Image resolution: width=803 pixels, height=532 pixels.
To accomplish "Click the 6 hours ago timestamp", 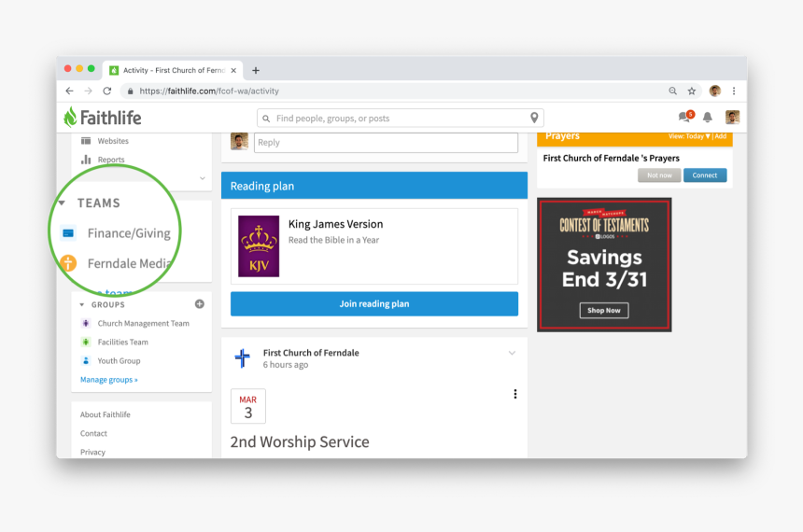I will click(285, 365).
